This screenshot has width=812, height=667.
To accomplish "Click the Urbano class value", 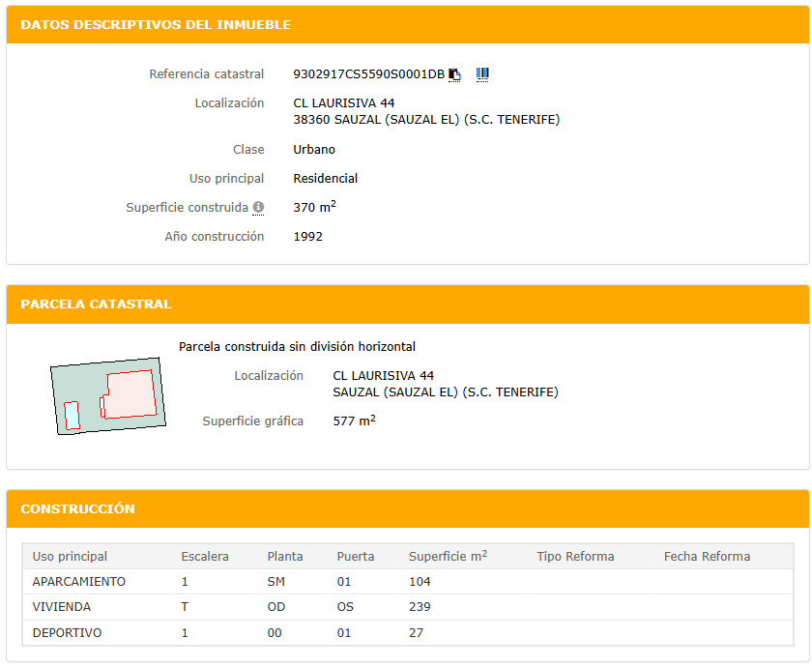I will click(314, 150).
